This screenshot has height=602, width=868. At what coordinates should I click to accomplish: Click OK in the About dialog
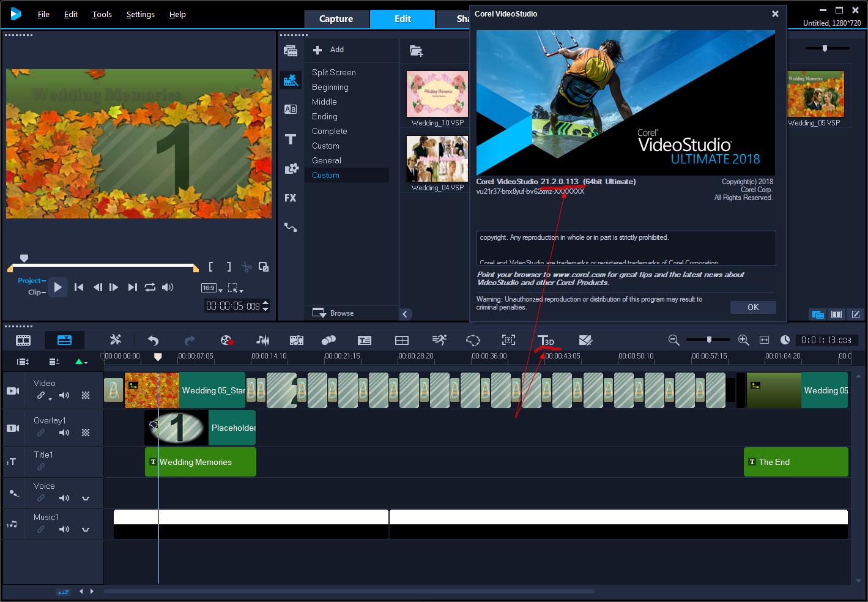pyautogui.click(x=753, y=307)
